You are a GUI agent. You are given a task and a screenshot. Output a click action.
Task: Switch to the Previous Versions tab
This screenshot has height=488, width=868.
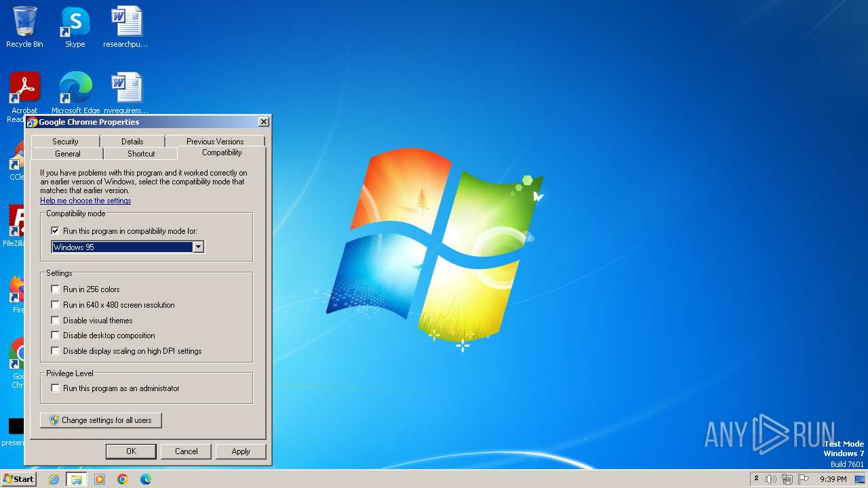[x=215, y=141]
